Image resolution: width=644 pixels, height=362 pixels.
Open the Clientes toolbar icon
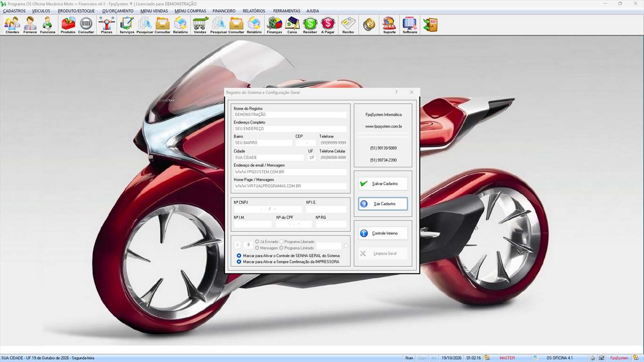tap(12, 25)
